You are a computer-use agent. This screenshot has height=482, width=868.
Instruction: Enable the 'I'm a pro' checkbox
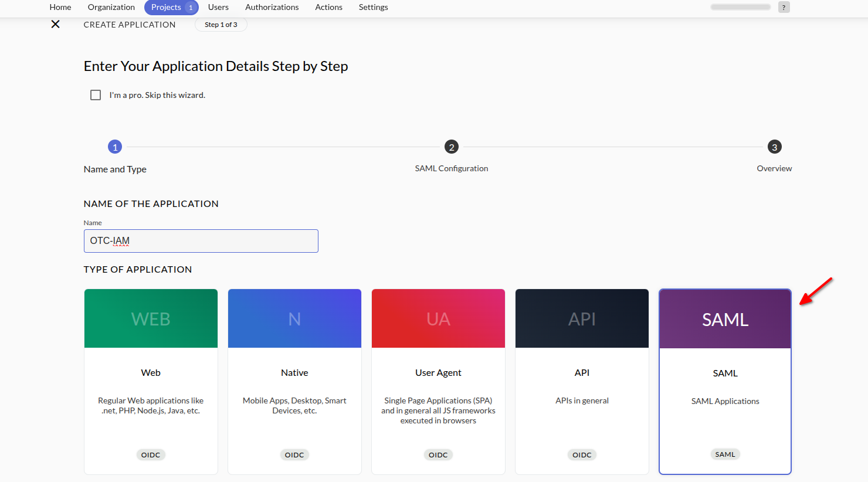96,95
